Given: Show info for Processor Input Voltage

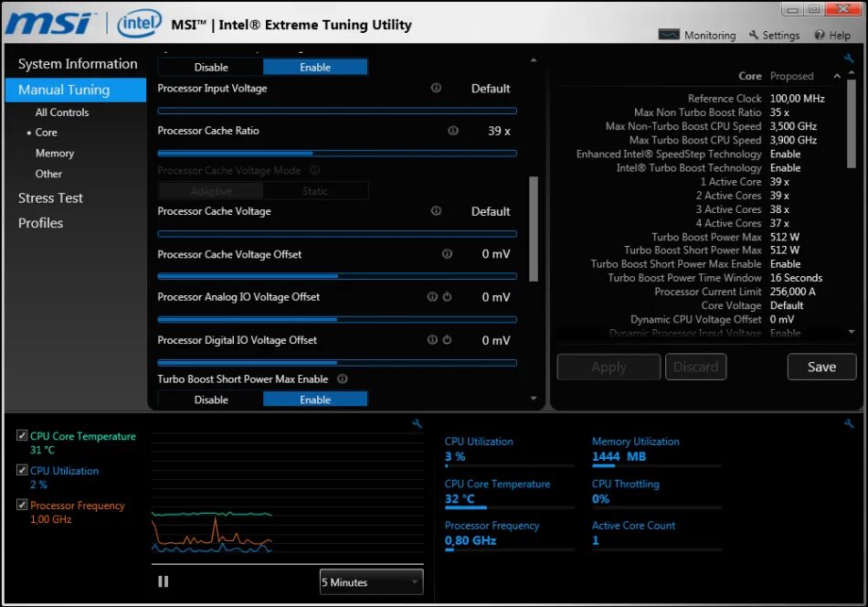Looking at the screenshot, I should click(436, 88).
